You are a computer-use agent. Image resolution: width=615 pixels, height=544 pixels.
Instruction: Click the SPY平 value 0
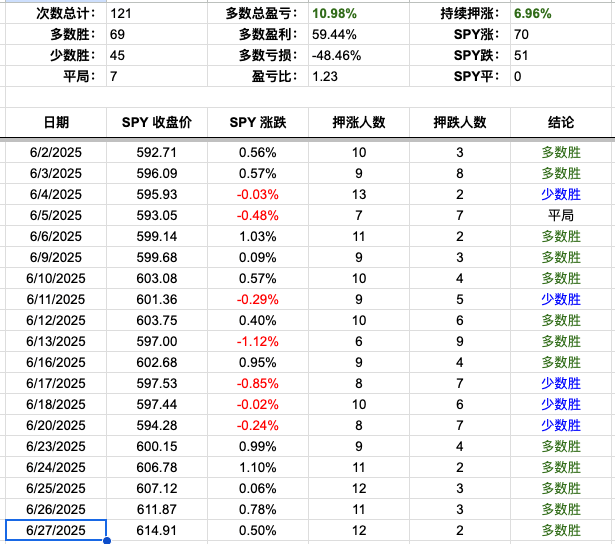click(518, 76)
